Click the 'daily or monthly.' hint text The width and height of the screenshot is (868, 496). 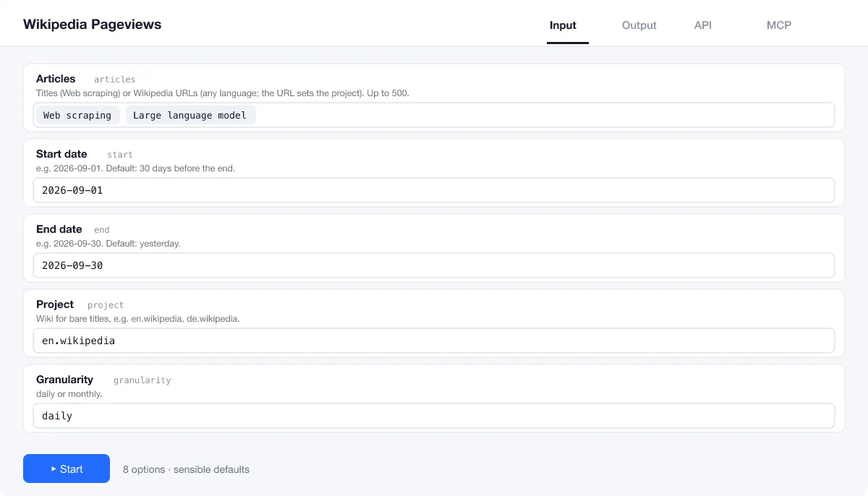click(69, 394)
